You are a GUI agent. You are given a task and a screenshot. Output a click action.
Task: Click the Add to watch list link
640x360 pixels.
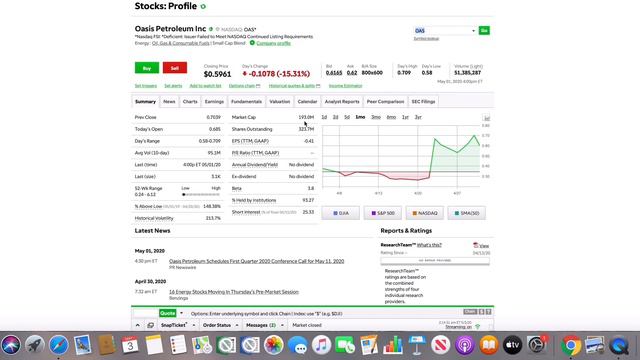205,86
